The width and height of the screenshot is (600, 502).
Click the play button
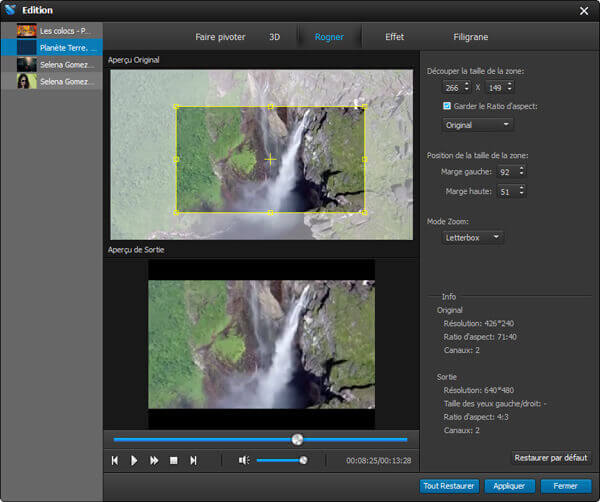tap(134, 460)
